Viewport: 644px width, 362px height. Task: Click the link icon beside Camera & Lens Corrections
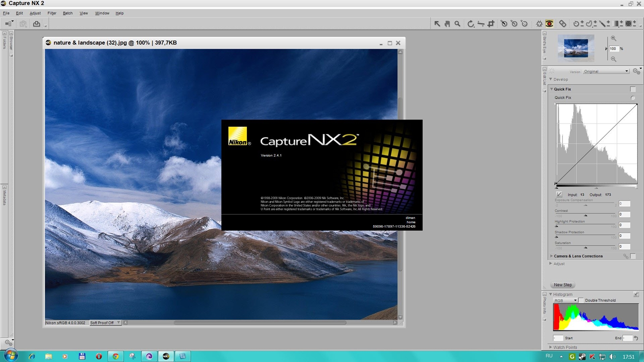point(625,256)
